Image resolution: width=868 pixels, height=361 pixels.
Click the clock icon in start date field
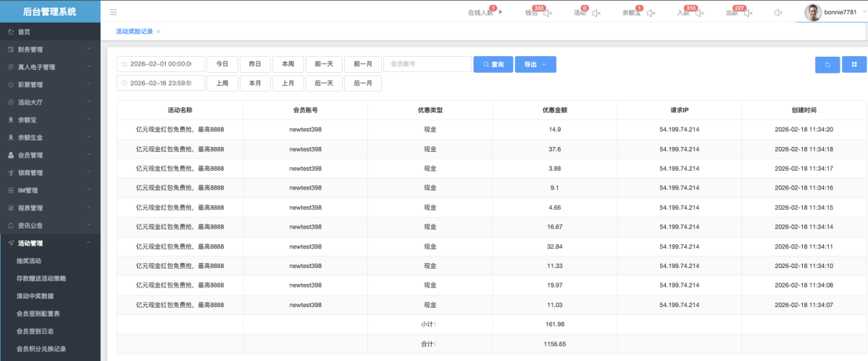click(124, 64)
